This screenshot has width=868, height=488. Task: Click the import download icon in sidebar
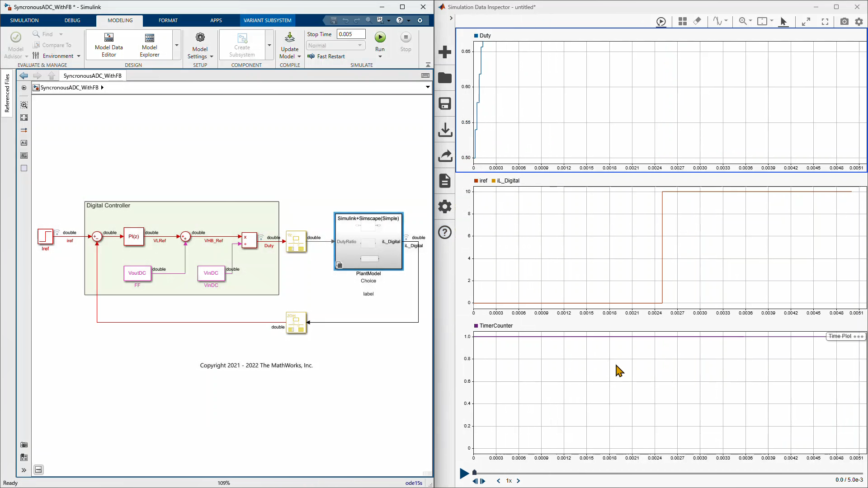tap(445, 130)
